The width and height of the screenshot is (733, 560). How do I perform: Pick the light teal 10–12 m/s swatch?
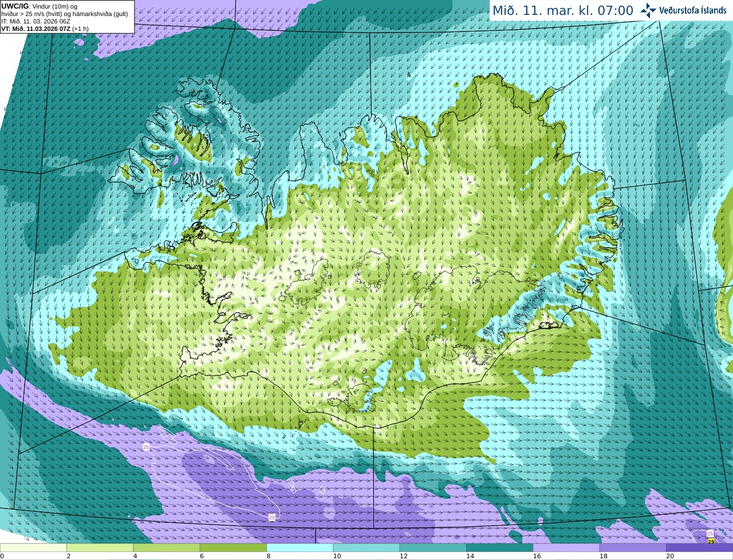click(x=366, y=548)
